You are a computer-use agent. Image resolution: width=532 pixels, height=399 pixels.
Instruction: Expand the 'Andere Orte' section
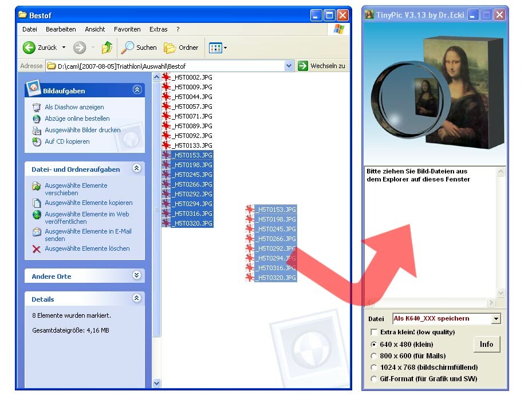(x=136, y=275)
